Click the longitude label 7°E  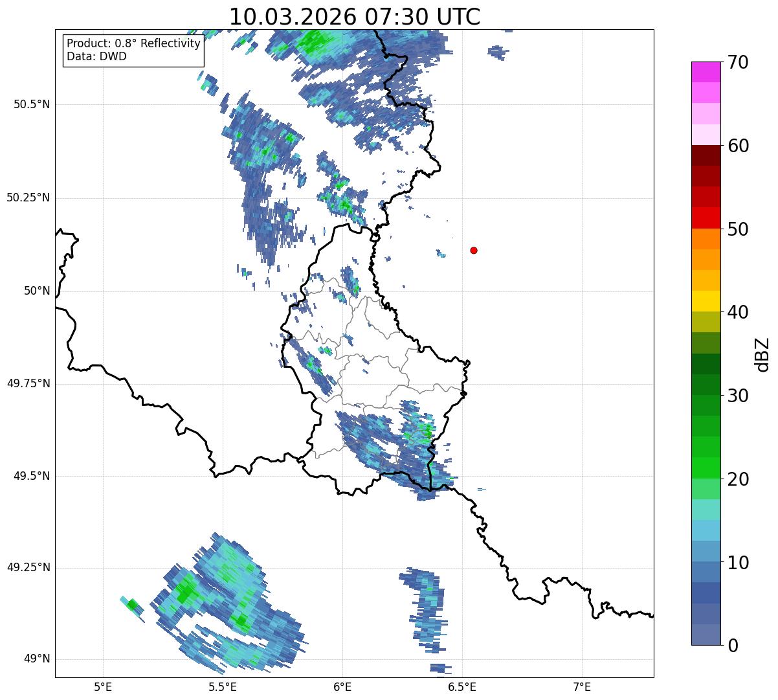coord(582,686)
